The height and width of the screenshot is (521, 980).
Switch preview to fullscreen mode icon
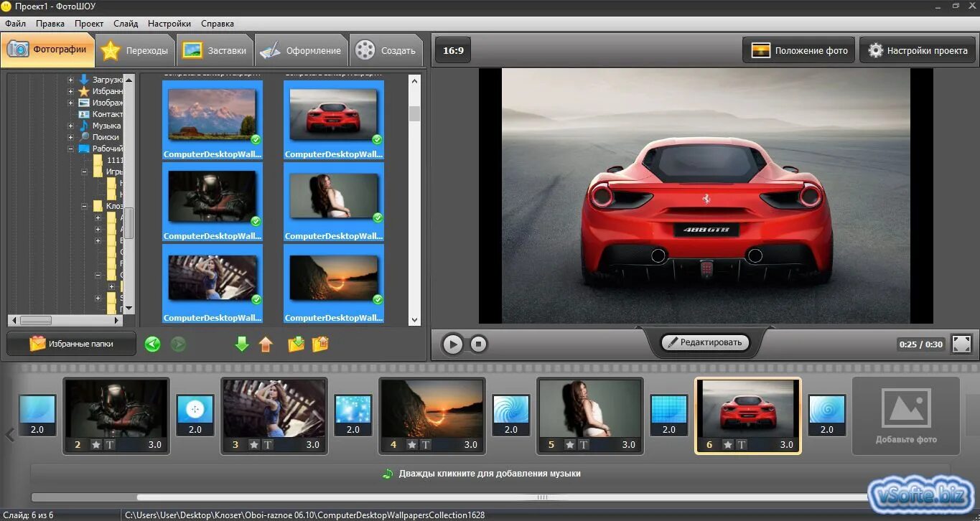pos(962,344)
